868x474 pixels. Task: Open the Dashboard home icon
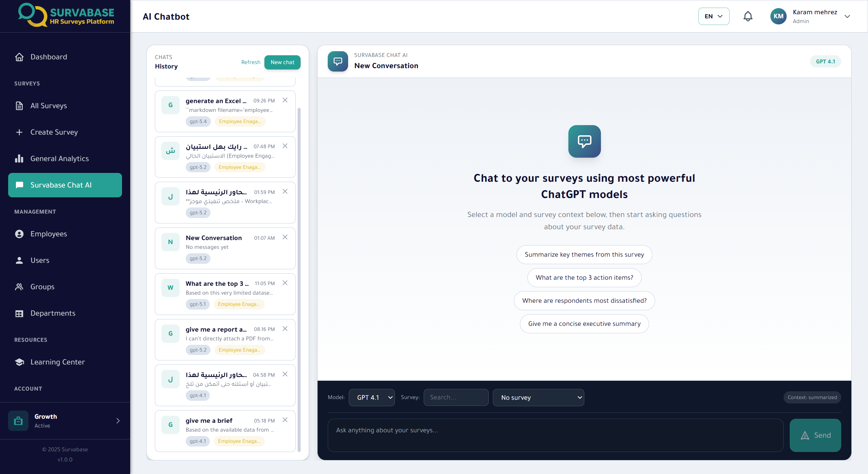[x=19, y=57]
